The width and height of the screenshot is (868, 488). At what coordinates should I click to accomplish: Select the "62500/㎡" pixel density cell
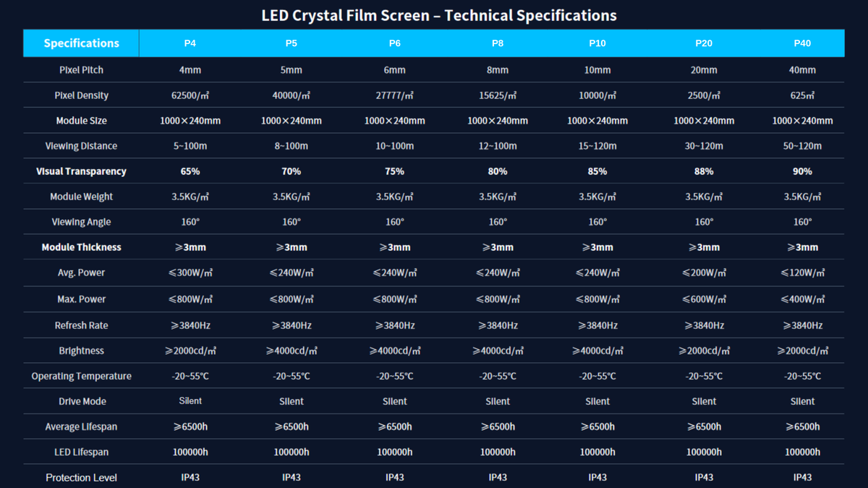[x=190, y=95]
